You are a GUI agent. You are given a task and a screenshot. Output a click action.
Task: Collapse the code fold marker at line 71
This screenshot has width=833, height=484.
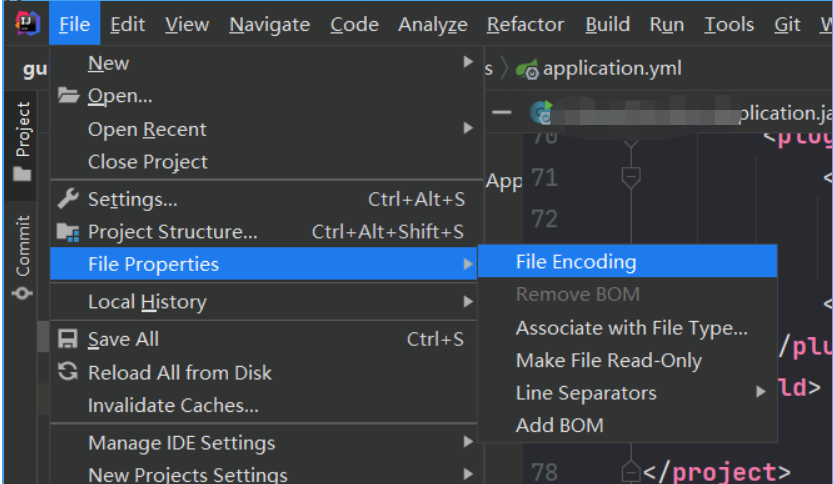tap(631, 177)
